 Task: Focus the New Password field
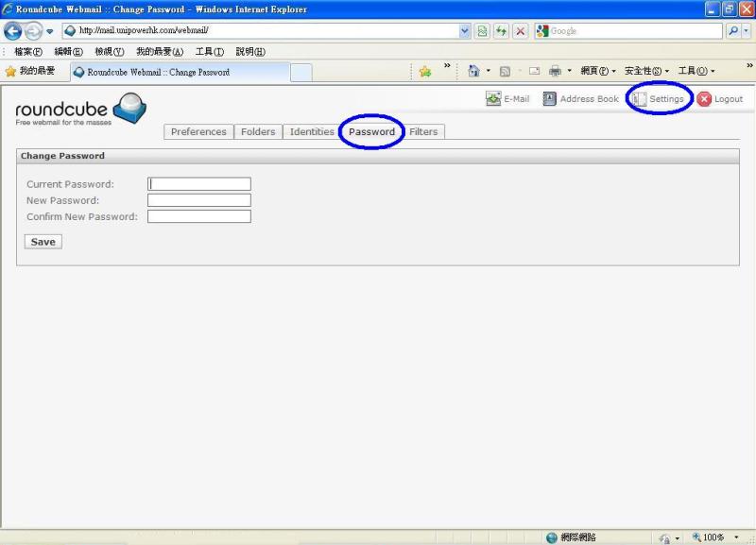[199, 200]
